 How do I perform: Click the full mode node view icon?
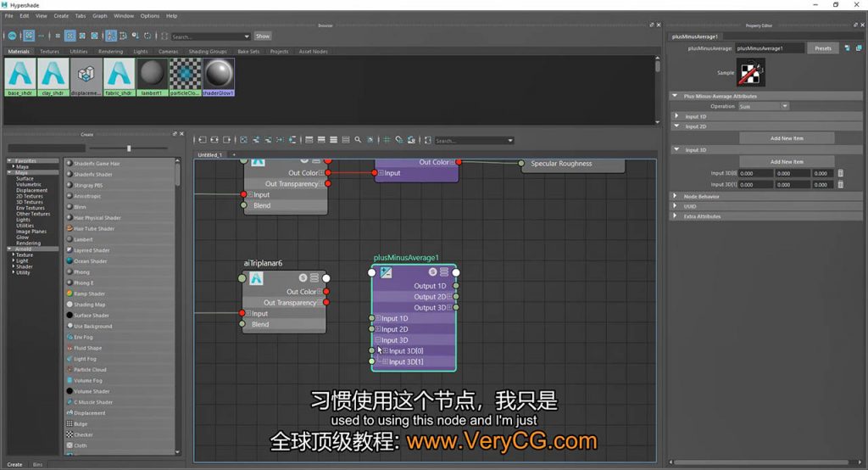(333, 140)
